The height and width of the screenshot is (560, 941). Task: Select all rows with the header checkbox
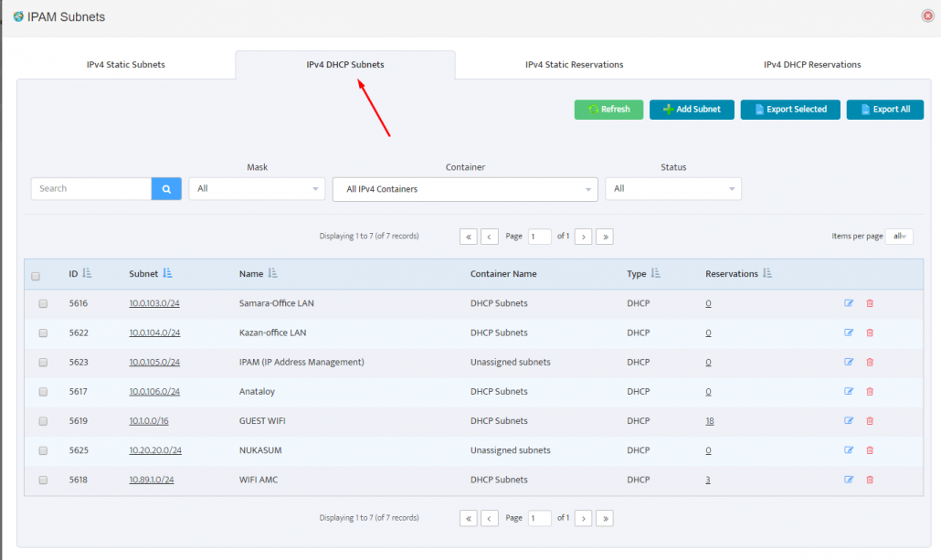[x=36, y=275]
